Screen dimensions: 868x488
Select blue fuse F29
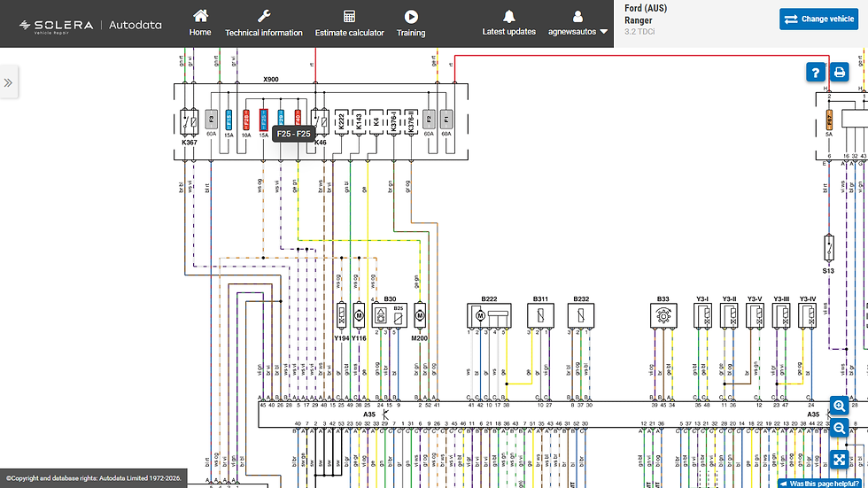point(281,119)
